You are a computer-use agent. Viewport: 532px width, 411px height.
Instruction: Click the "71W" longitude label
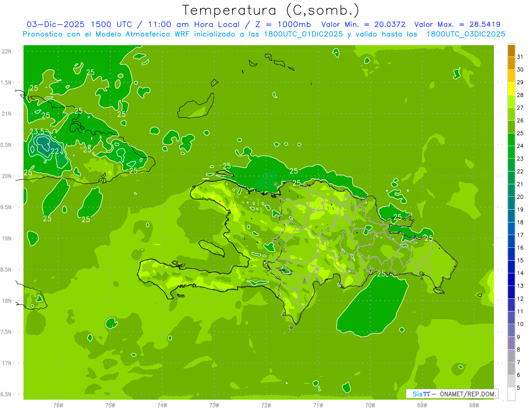[318, 405]
